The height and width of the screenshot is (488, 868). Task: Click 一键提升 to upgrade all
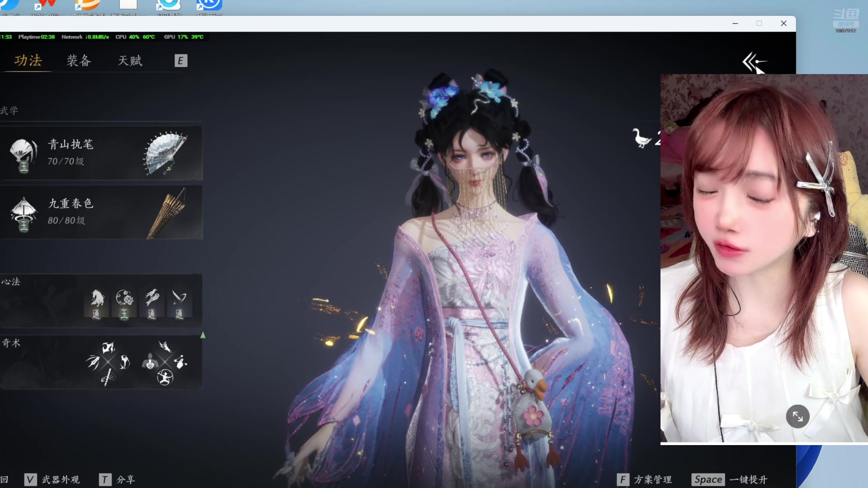click(749, 479)
